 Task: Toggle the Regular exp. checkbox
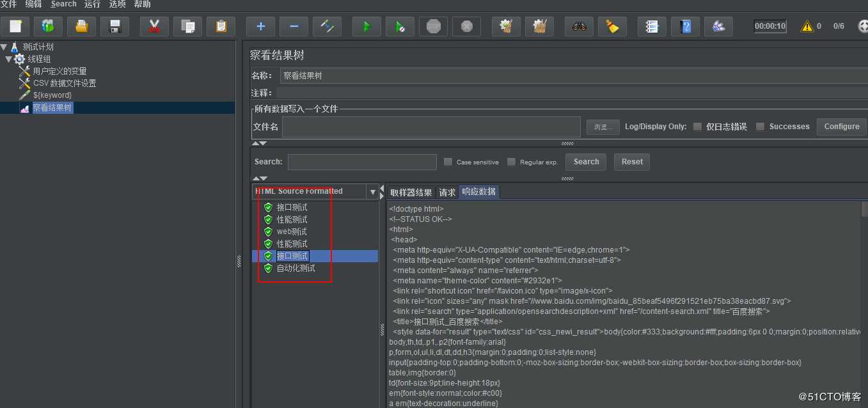coord(512,162)
